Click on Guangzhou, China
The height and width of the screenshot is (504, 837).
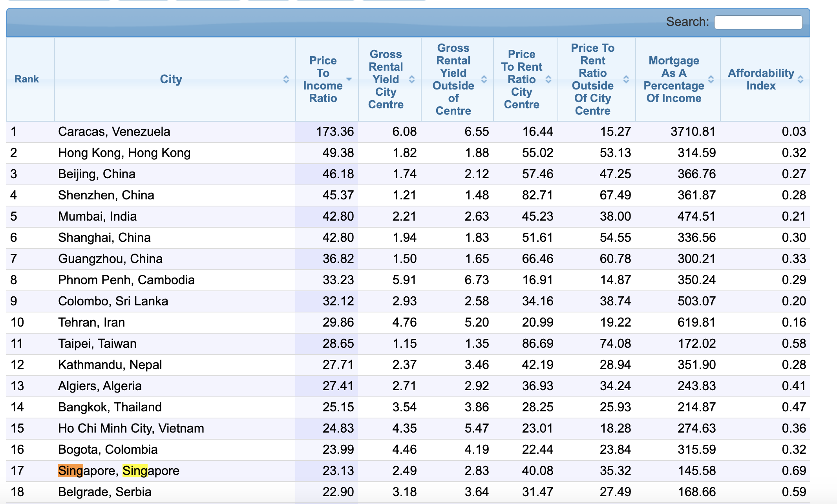pyautogui.click(x=110, y=259)
